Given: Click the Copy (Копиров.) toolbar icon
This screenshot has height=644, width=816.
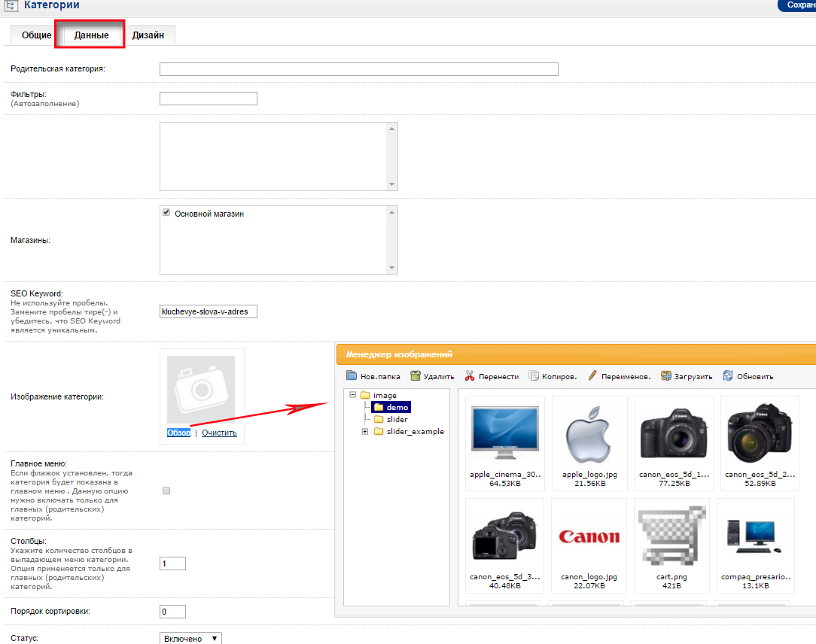Looking at the screenshot, I should pyautogui.click(x=534, y=376).
